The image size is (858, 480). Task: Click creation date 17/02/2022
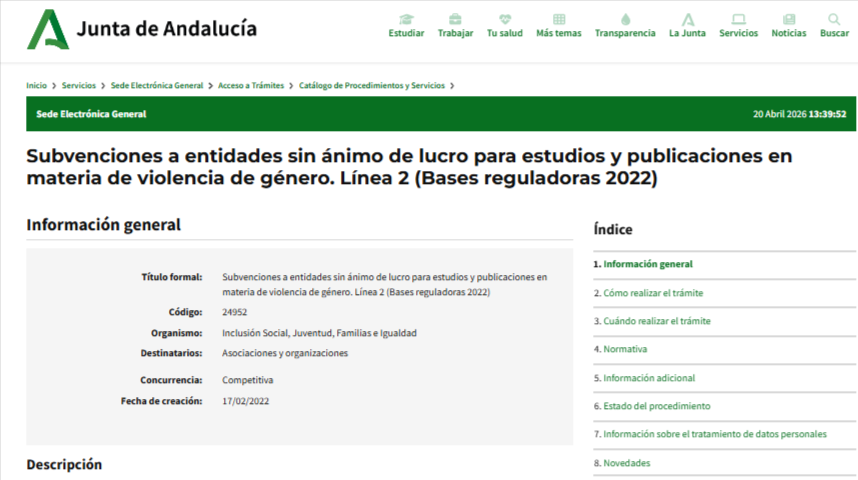coord(245,401)
